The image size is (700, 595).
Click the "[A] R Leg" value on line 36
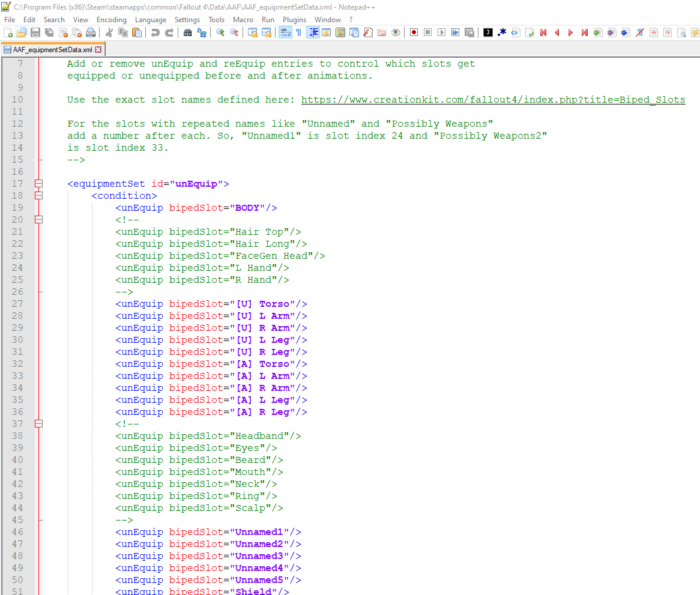[262, 412]
